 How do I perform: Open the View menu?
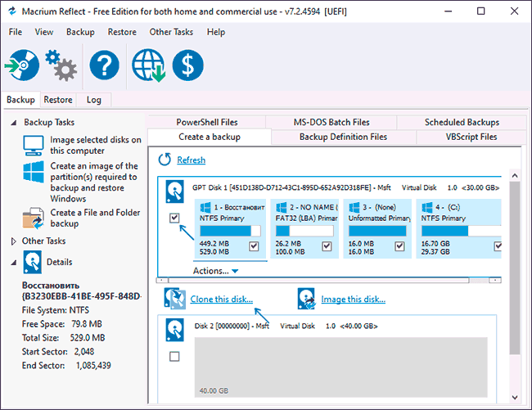[43, 32]
